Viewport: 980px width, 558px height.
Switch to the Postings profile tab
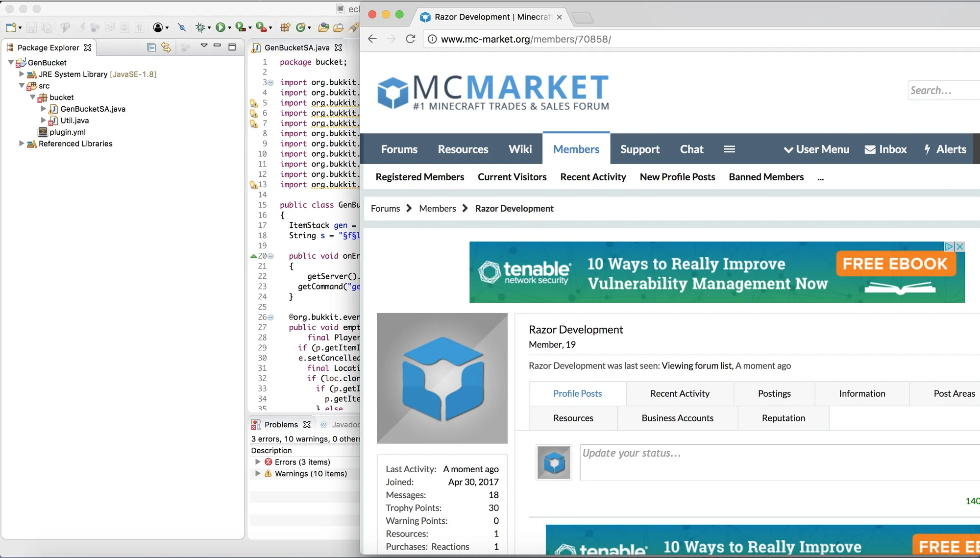pos(774,393)
